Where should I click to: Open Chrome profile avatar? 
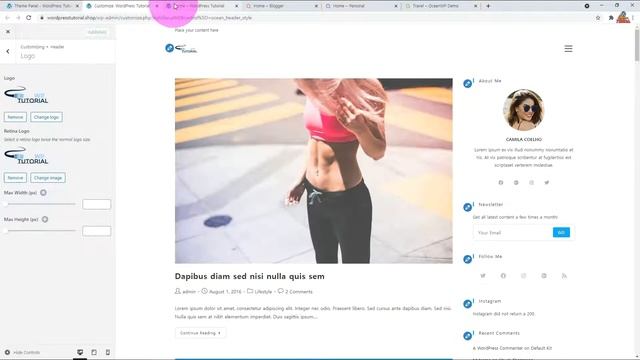point(623,18)
